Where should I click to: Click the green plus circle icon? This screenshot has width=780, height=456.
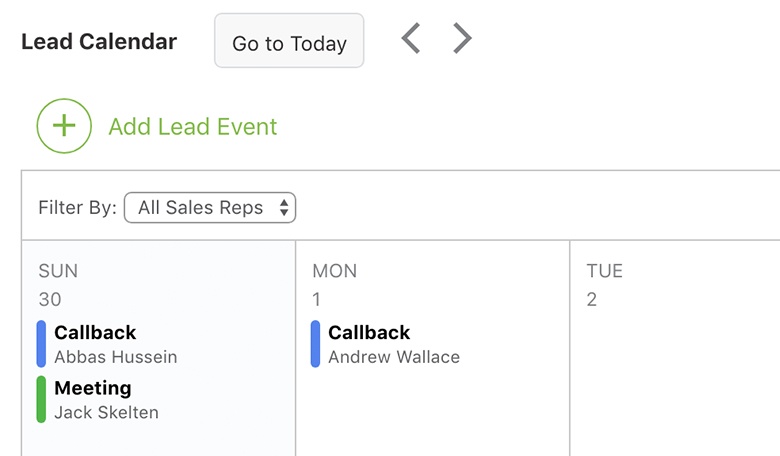coord(64,126)
